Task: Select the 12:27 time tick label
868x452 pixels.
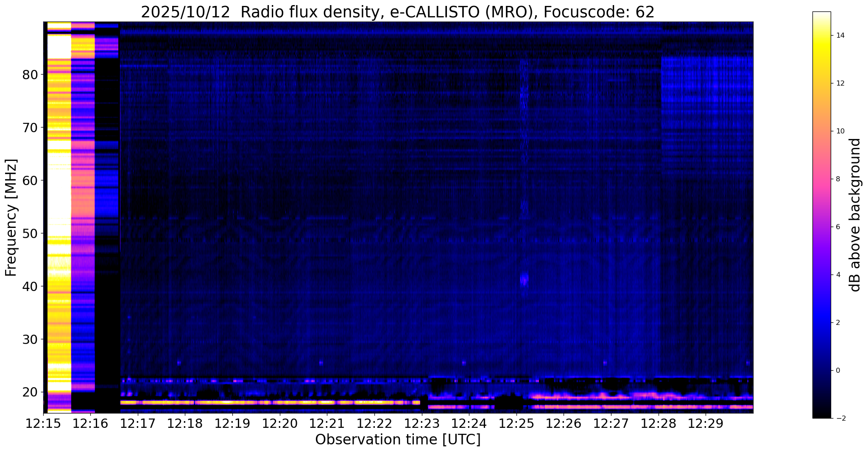Action: (x=611, y=423)
